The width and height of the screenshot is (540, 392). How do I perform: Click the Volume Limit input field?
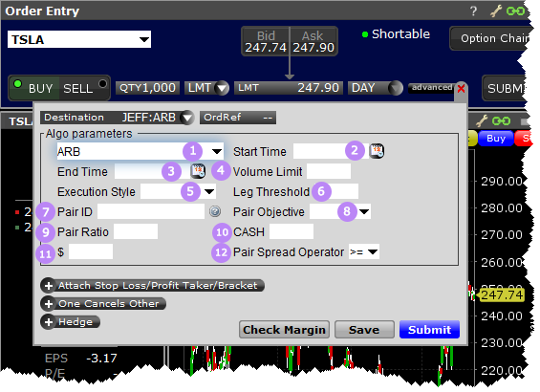coord(329,171)
